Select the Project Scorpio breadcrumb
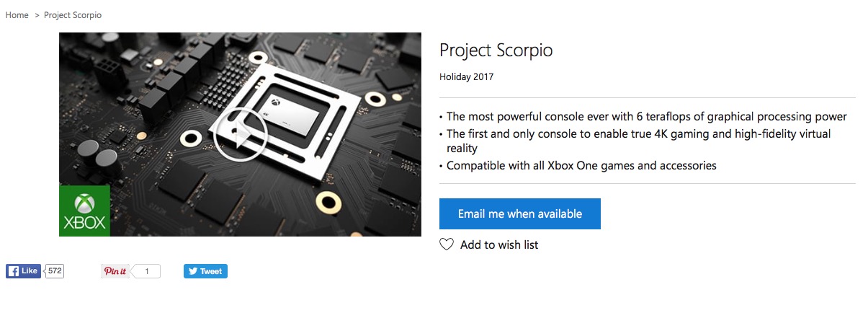This screenshot has width=868, height=313. (x=73, y=15)
